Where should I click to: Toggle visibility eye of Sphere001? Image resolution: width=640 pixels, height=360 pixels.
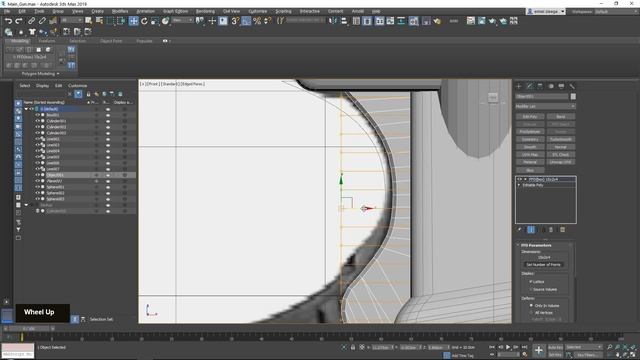point(38,187)
